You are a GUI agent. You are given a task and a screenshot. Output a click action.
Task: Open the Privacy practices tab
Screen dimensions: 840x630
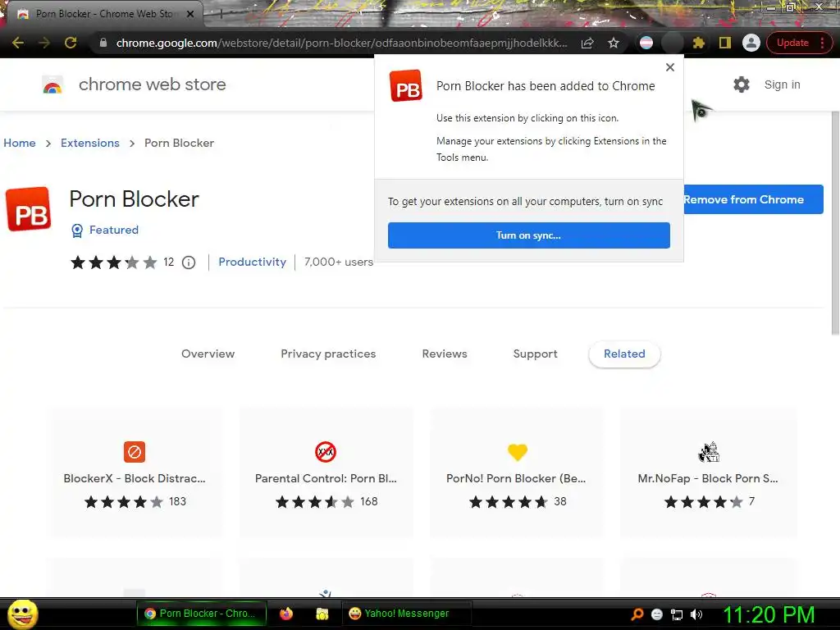point(328,354)
